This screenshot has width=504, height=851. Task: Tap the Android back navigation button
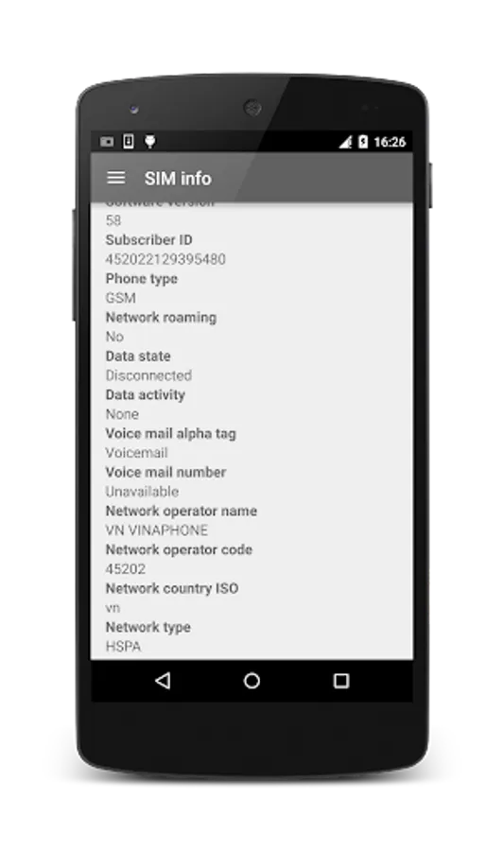tap(163, 680)
